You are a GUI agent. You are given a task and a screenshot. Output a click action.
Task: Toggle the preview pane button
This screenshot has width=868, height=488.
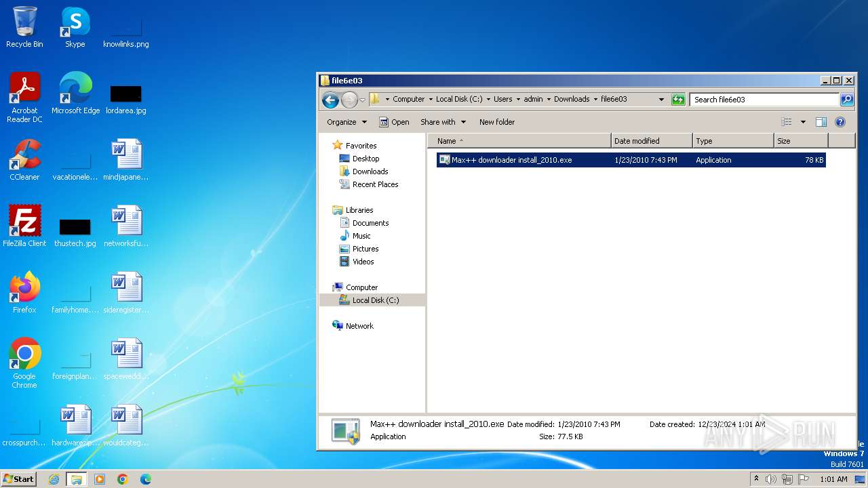(821, 122)
